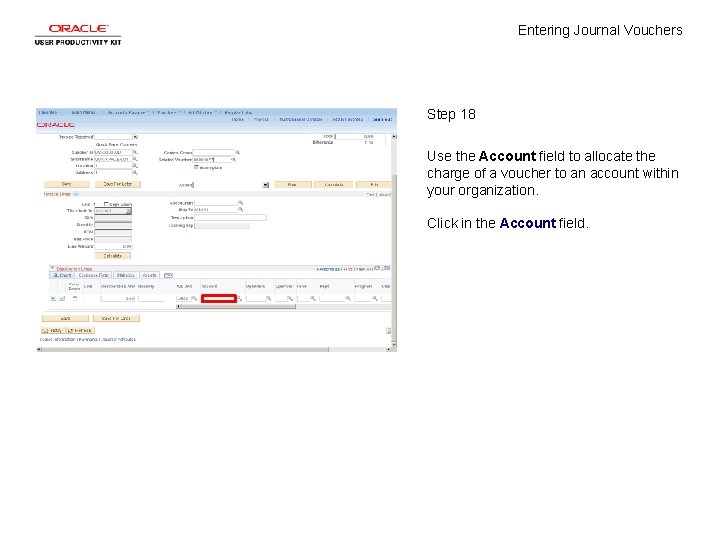Click the icon beside Invoice Lines heading
This screenshot has height=540, width=720.
pyautogui.click(x=76, y=194)
